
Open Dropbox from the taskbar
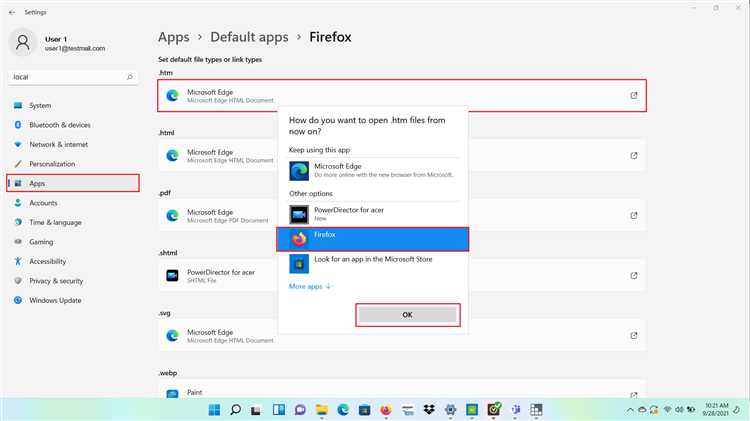click(429, 410)
